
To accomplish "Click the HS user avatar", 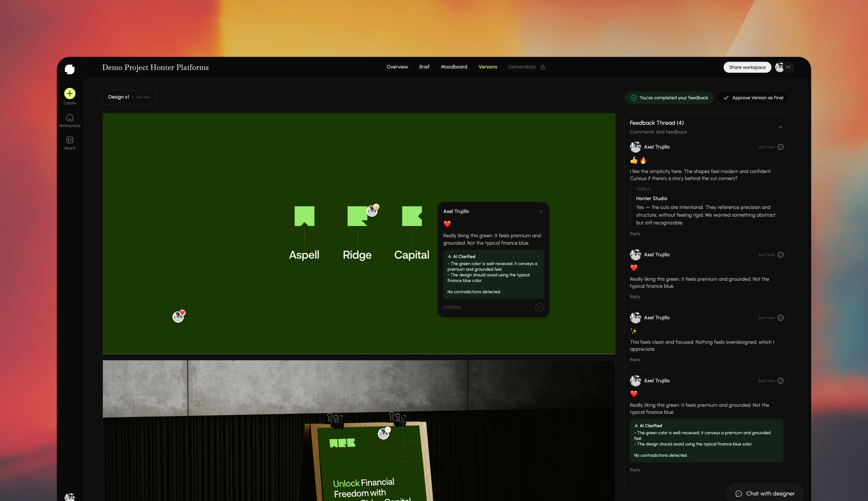I will tap(788, 67).
